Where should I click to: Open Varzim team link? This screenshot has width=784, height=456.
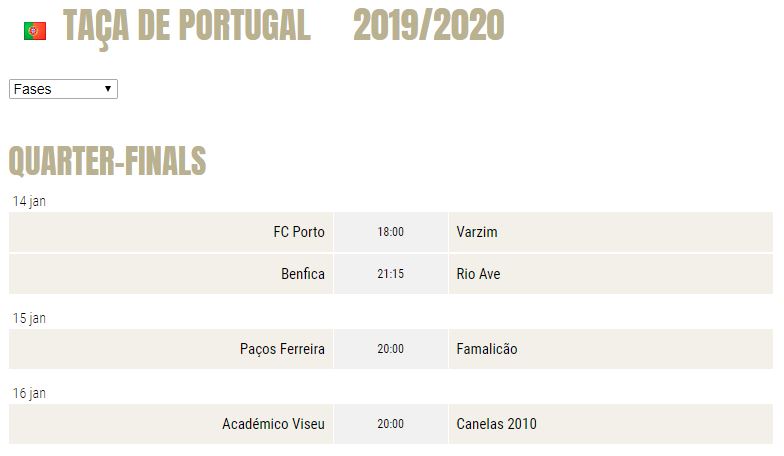[x=477, y=232]
